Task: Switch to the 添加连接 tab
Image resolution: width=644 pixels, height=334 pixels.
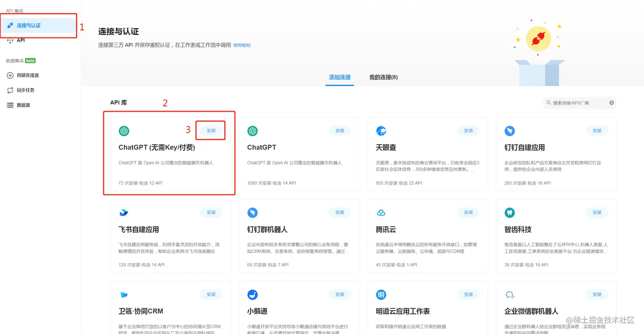Action: 339,77
